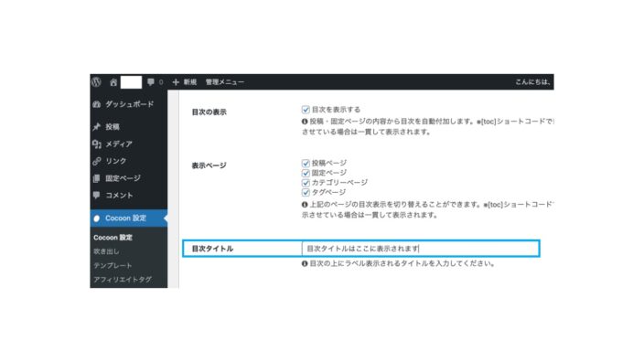Uncheck 目次を表示する checkbox
Viewport: 644px width, 362px height.
(x=306, y=110)
